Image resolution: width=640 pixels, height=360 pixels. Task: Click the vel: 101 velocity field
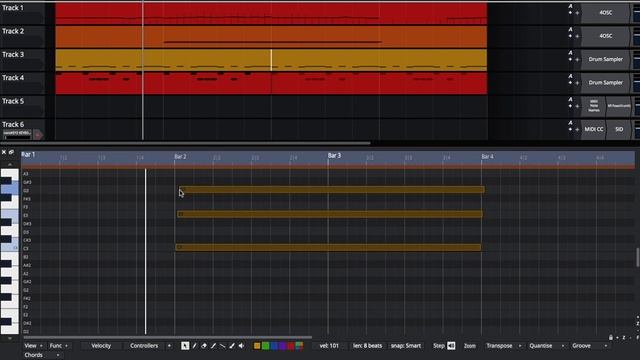[x=329, y=346]
